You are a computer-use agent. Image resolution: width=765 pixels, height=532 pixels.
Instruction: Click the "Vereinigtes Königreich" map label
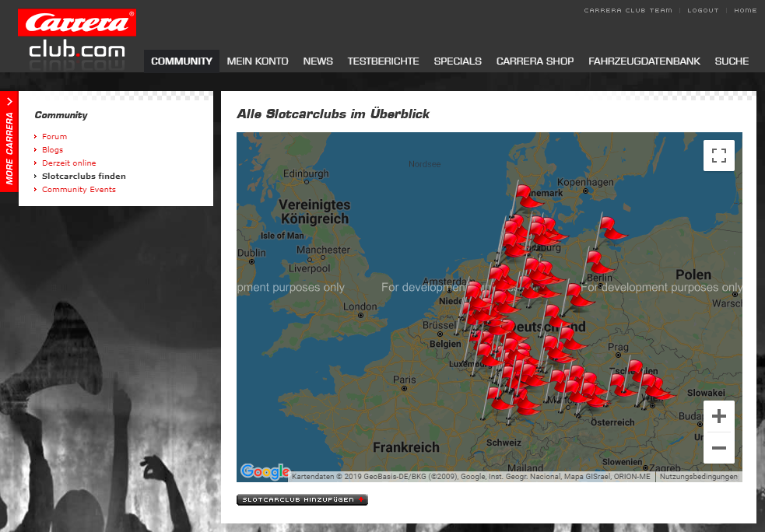[314, 212]
